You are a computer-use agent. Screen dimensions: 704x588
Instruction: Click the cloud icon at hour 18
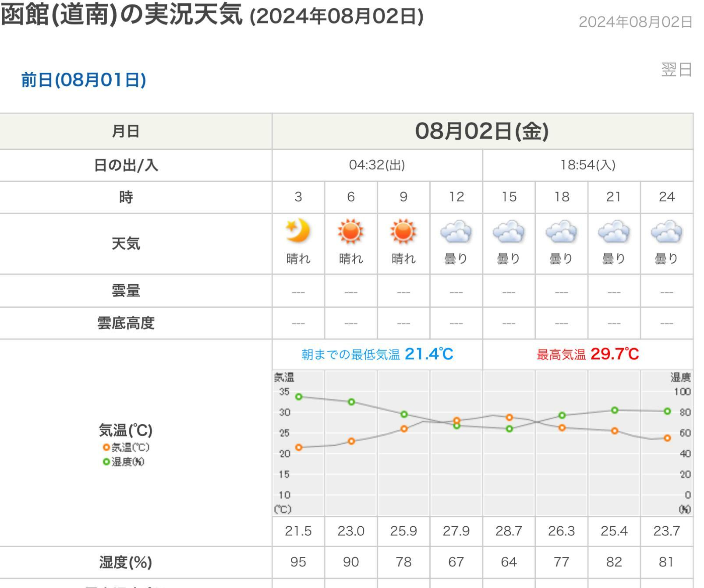coord(561,232)
